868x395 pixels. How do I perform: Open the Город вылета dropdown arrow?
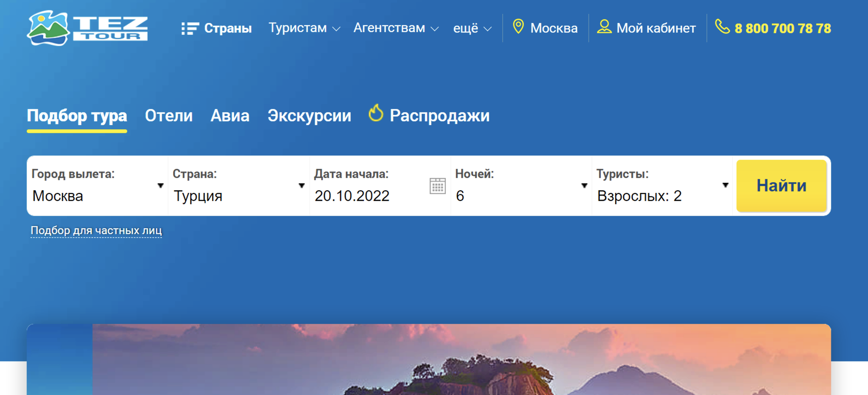click(x=160, y=185)
